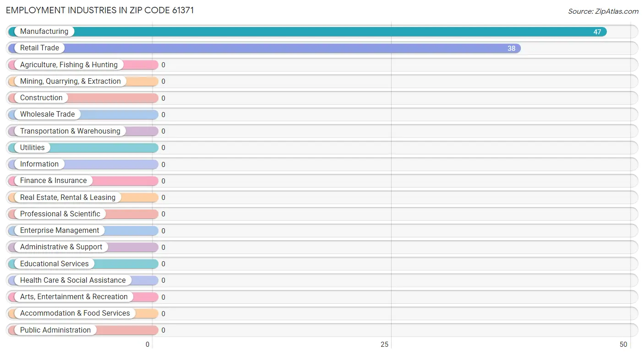Select Arts, Entertainment & Recreation label
The width and height of the screenshot is (644, 355).
(74, 297)
